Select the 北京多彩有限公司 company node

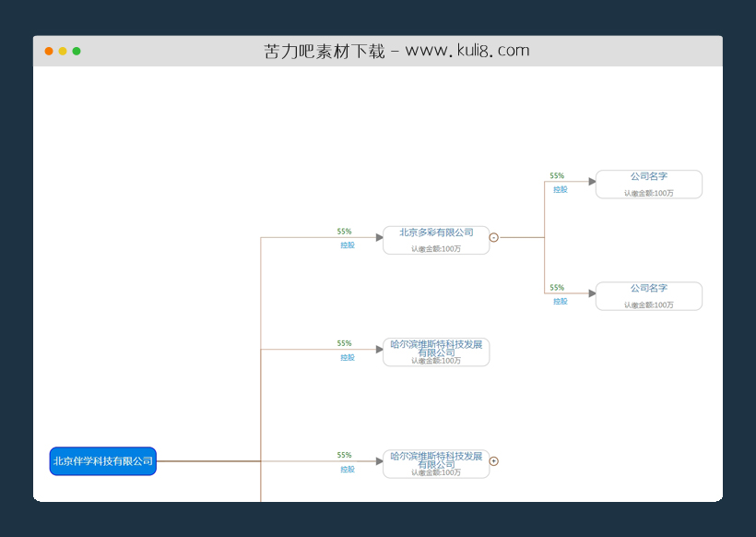[x=435, y=239]
